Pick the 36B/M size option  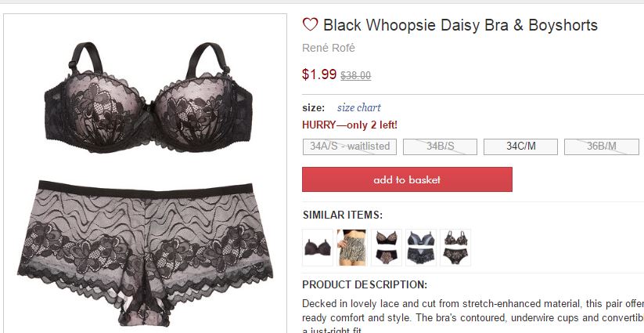[x=601, y=147]
